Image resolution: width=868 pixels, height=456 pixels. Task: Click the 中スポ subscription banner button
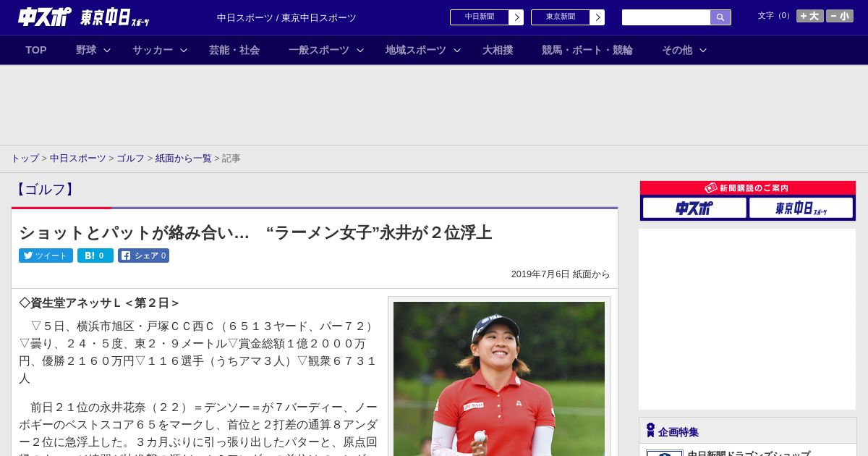pyautogui.click(x=694, y=208)
